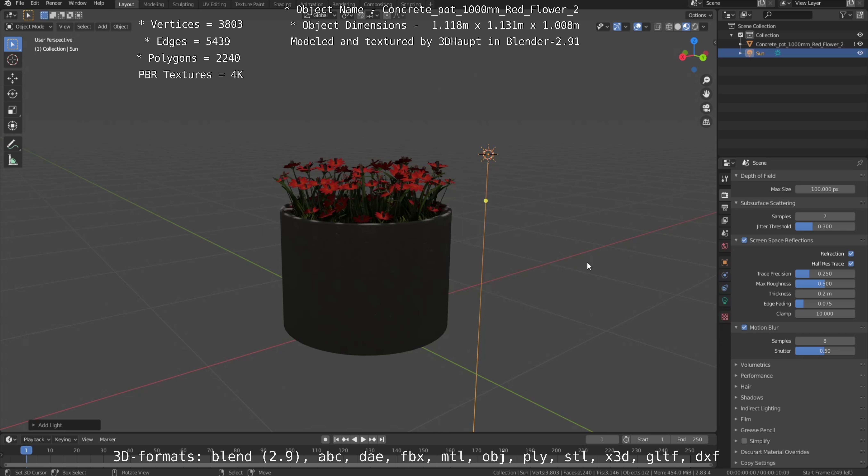Open the viewport Add menu
This screenshot has width=868, height=476.
(x=102, y=27)
